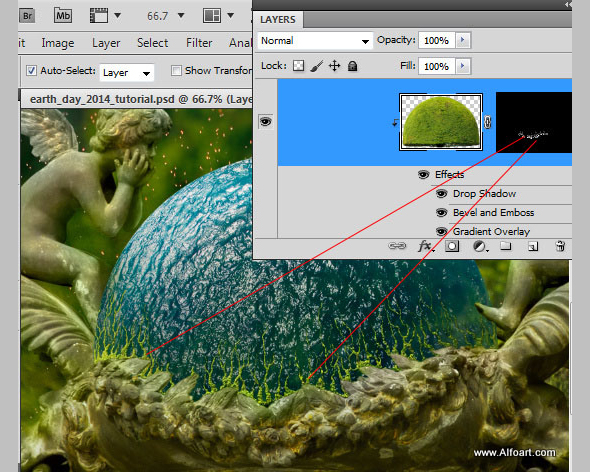Open the Layer menu
The height and width of the screenshot is (472, 590).
point(106,43)
